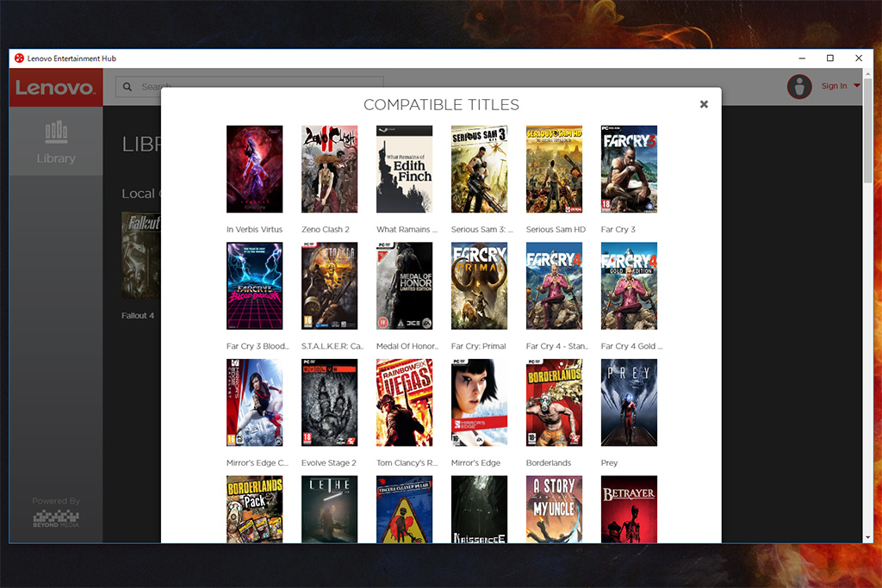The width and height of the screenshot is (882, 588).
Task: Select the Viscera Cleanup Detail cover
Action: pos(404,510)
